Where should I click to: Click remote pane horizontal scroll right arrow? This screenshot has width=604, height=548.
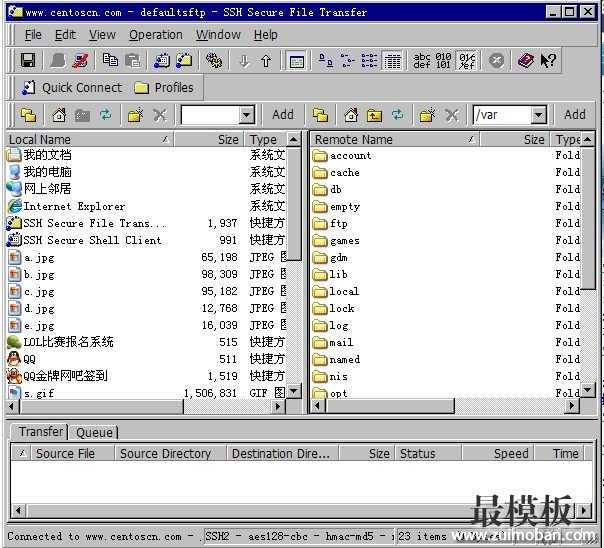[572, 406]
